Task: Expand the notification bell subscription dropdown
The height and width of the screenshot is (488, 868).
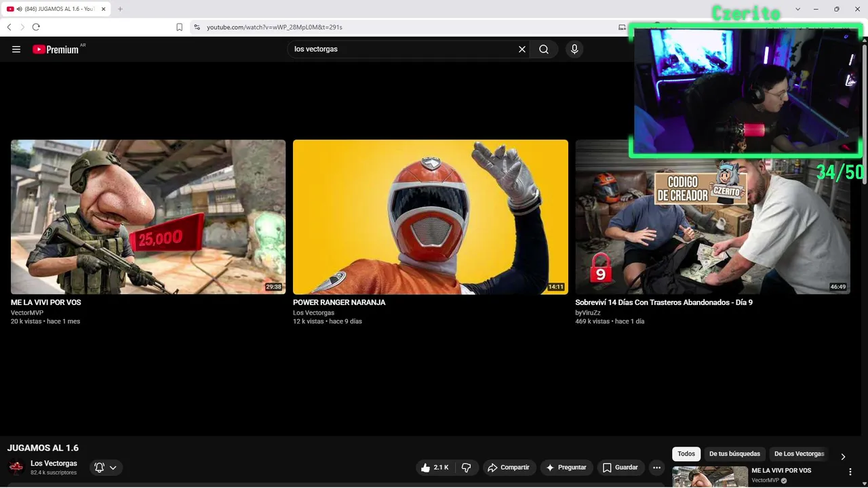Action: pos(106,468)
